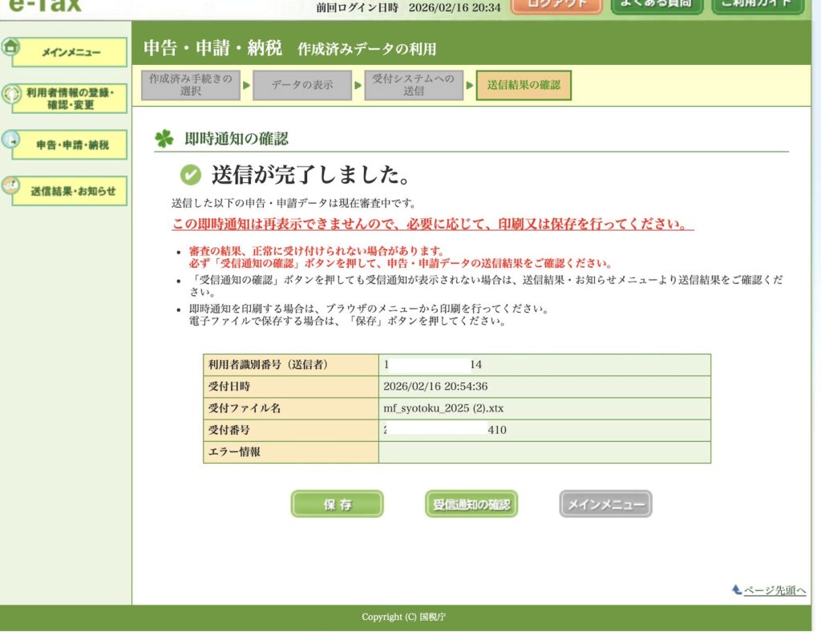
Task: Jump to top via ページ先頭へ link
Action: [x=774, y=590]
